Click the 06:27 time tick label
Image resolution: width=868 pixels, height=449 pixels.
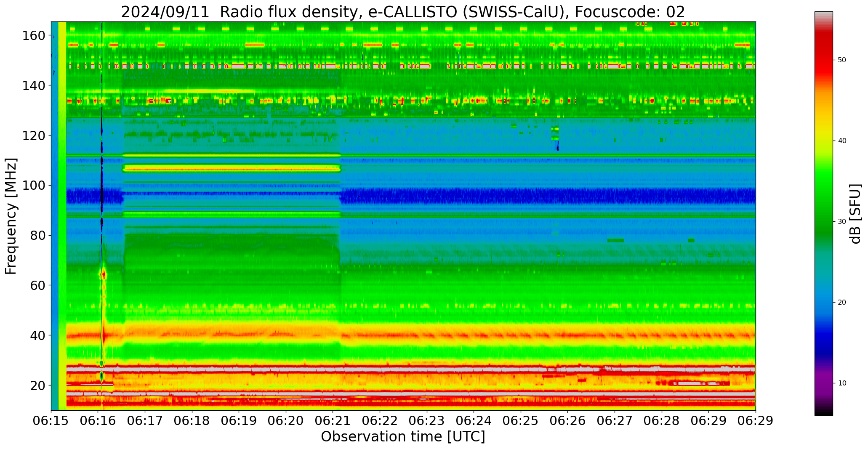(615, 421)
